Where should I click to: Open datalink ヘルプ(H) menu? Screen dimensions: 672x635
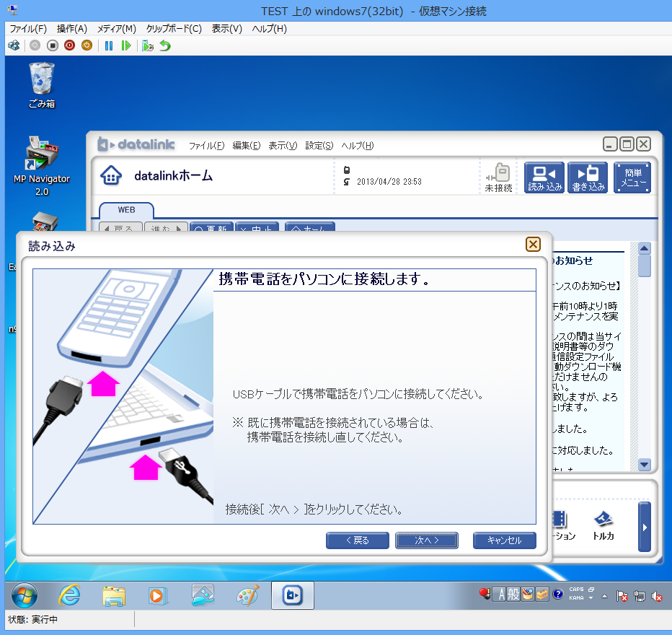tap(358, 146)
